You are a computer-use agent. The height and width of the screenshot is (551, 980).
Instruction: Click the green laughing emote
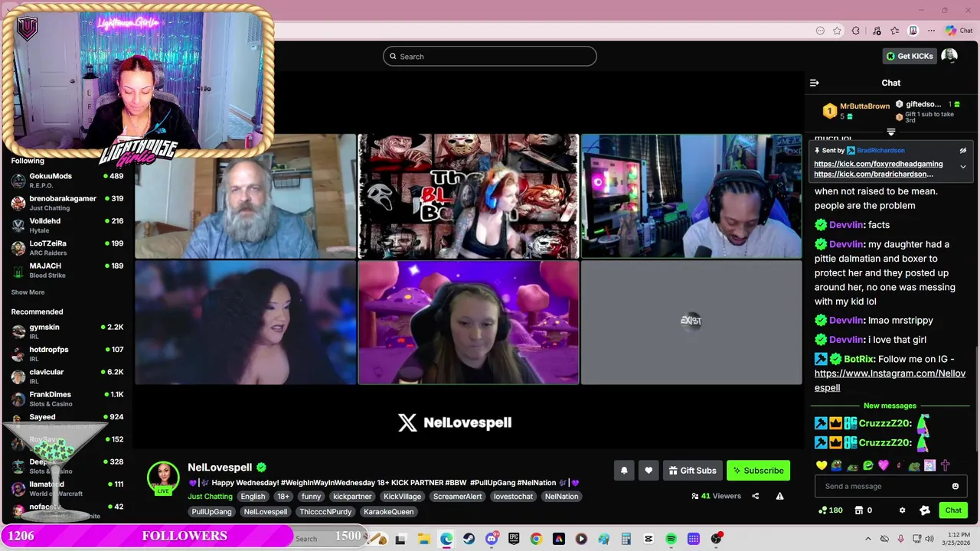868,465
